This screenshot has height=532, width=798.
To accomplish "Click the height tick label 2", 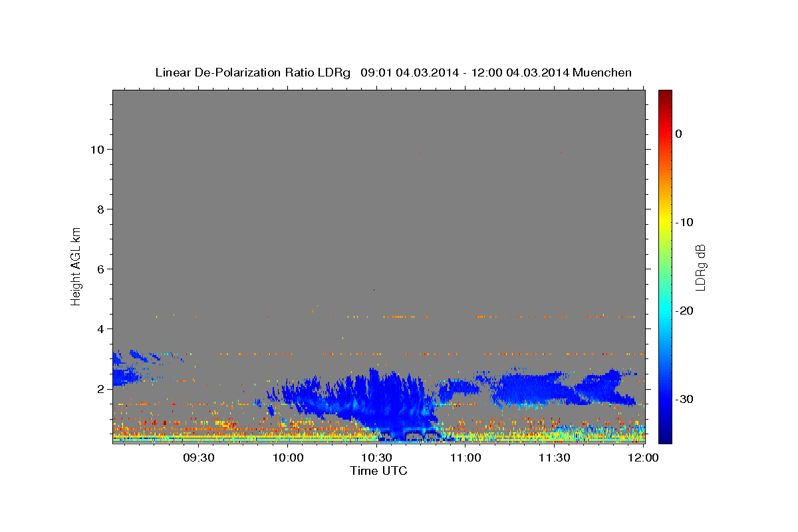I will click(101, 389).
